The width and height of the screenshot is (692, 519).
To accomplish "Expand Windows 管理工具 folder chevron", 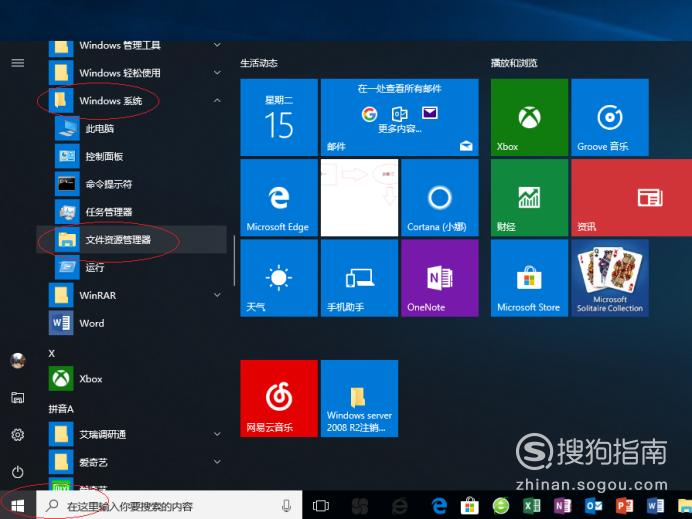I will coord(217,45).
